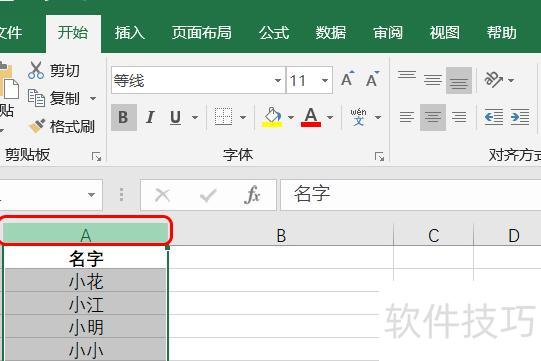Align text to the middle vertically
Image resolution: width=541 pixels, height=361 pixels.
pos(433,80)
